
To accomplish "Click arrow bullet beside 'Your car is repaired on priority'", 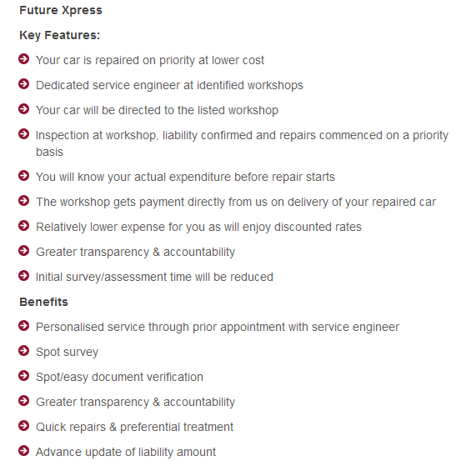I will pos(23,59).
